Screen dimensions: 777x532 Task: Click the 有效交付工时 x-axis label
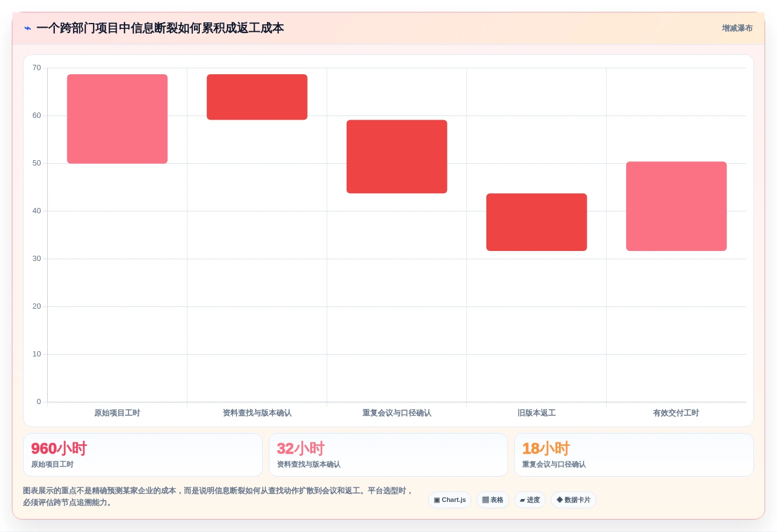(676, 413)
